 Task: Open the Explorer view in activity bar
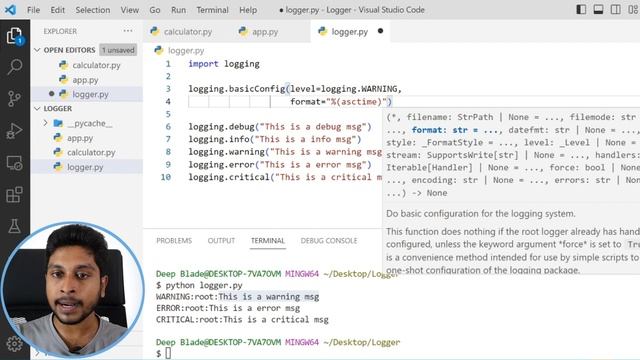(15, 36)
